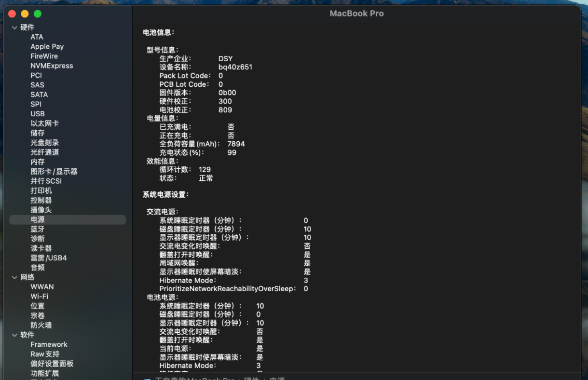This screenshot has height=380, width=588.
Task: Select 光盘刻录 in the sidebar
Action: (44, 143)
